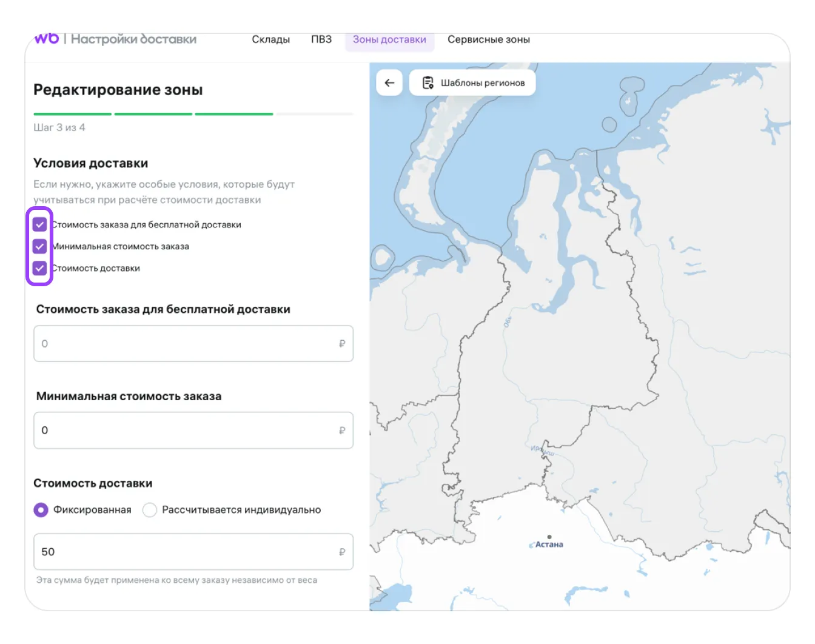Go to the Сервисные зоны tab
This screenshot has height=644, width=815.
(489, 39)
